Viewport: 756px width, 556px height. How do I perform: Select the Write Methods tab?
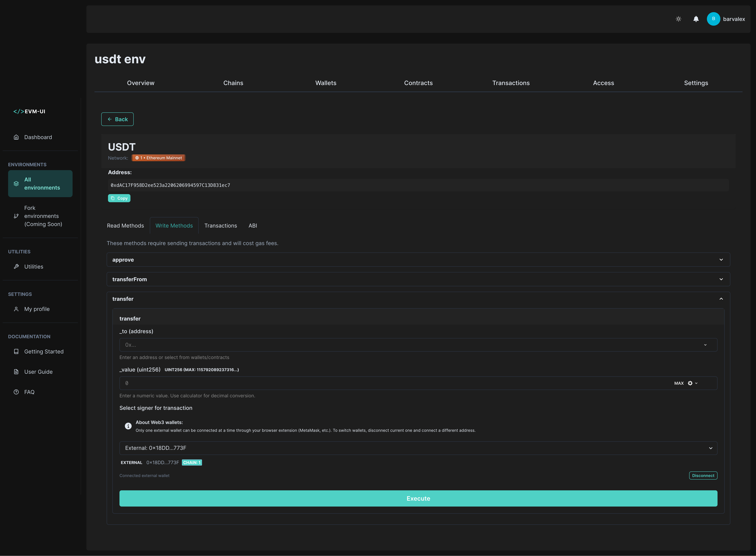(x=174, y=226)
